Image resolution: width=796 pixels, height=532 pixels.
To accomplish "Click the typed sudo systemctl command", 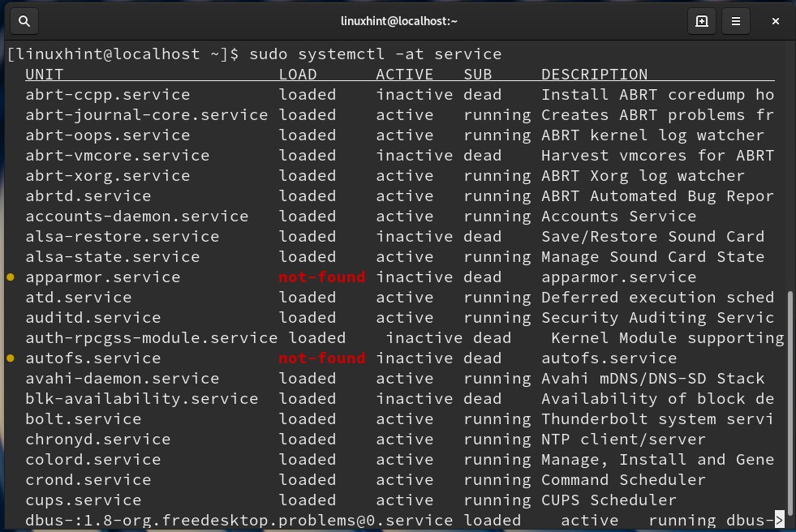I will point(375,54).
